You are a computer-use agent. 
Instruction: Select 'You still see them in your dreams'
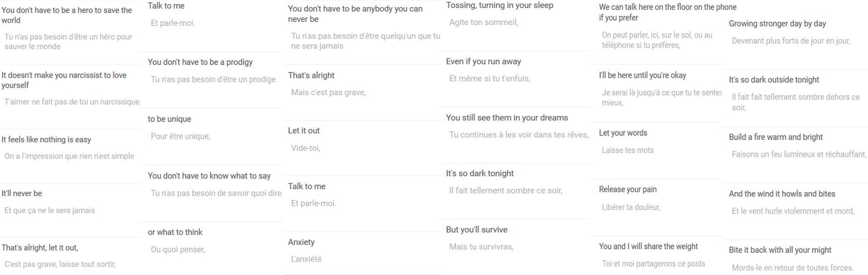[507, 117]
